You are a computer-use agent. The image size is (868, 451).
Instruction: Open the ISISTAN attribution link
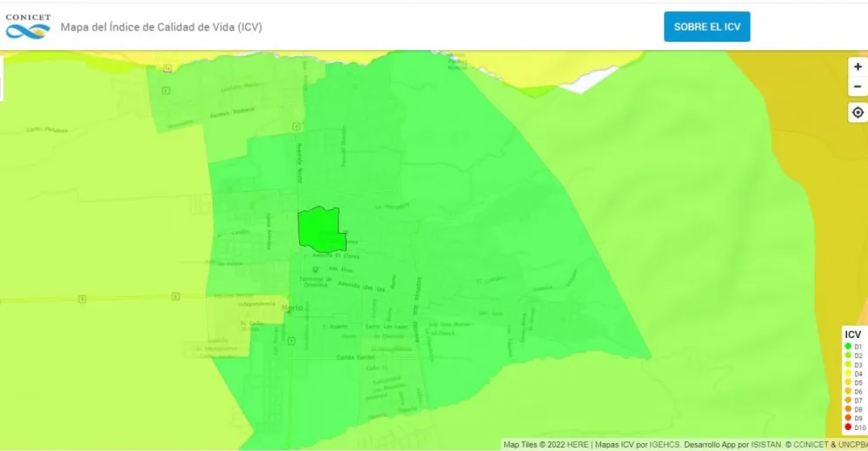(x=766, y=445)
